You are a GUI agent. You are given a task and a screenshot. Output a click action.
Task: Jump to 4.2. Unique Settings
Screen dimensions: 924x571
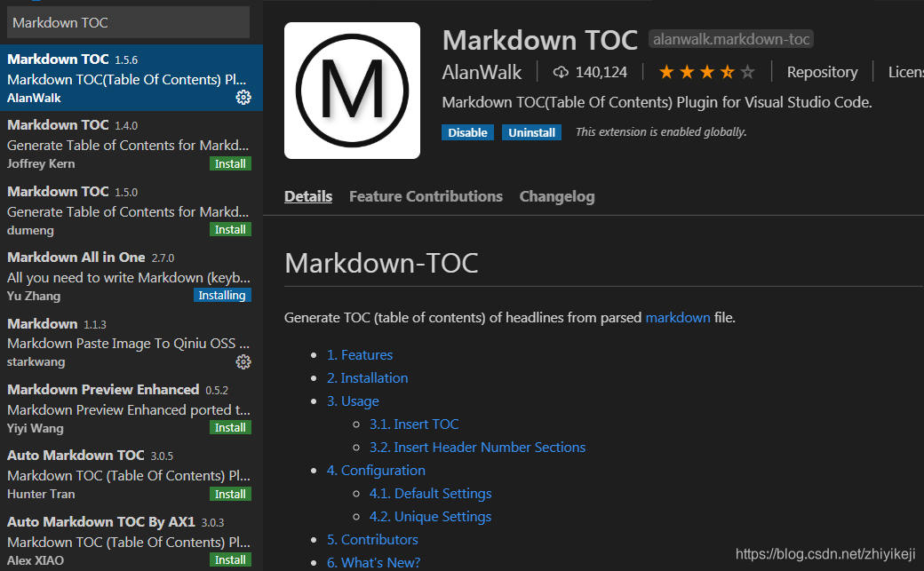(x=430, y=516)
